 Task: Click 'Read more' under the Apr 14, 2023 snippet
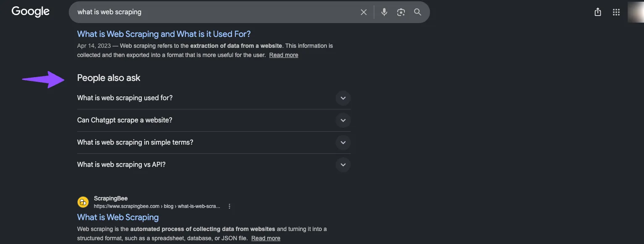284,55
